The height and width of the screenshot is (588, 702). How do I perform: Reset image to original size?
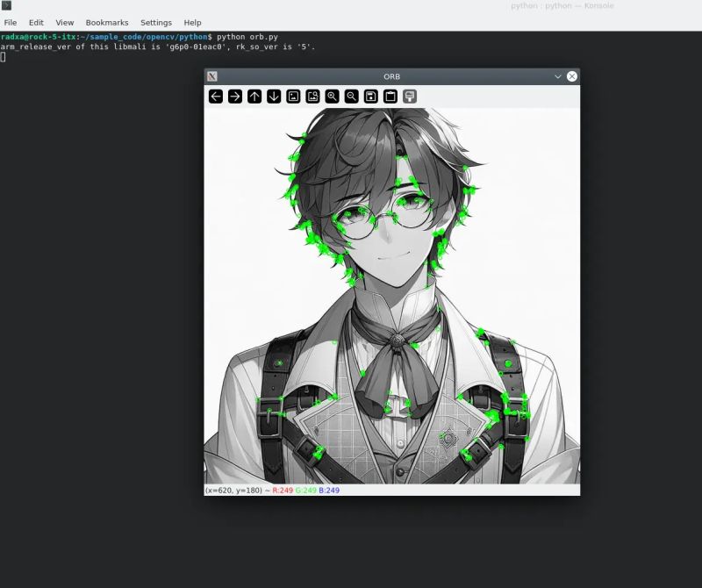pos(293,97)
